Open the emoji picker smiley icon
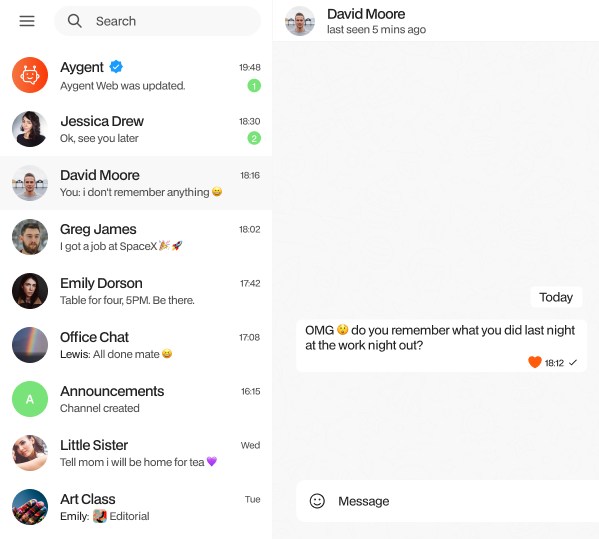This screenshot has width=599, height=539. click(x=317, y=501)
